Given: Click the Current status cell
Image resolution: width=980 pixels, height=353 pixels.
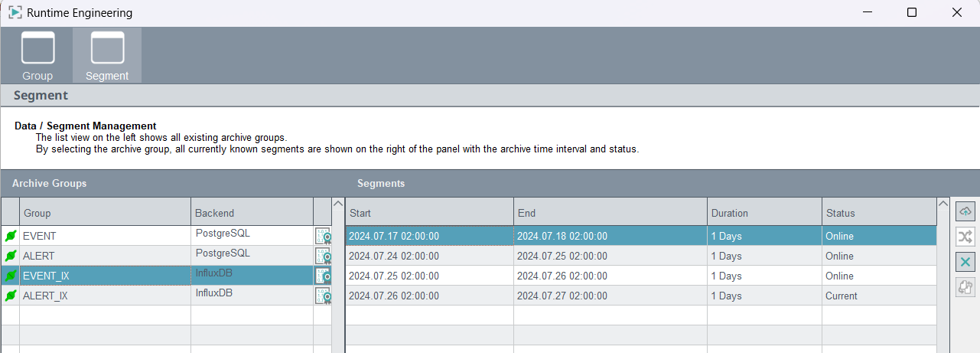Looking at the screenshot, I should pos(879,296).
